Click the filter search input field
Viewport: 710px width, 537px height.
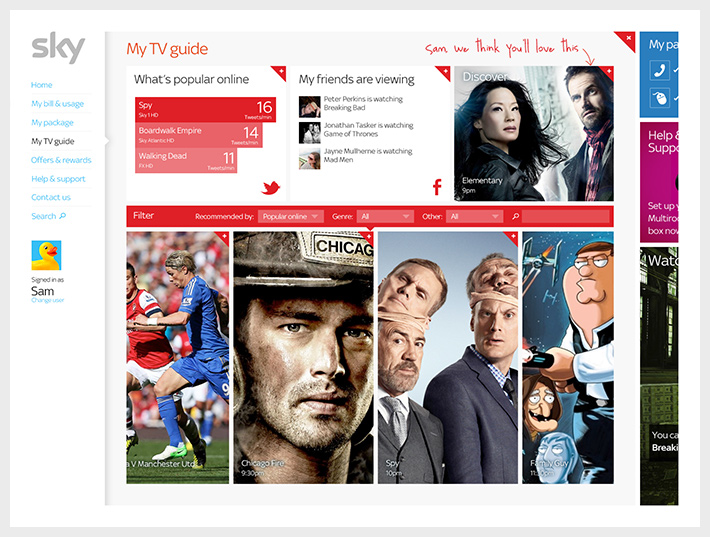[x=567, y=216]
